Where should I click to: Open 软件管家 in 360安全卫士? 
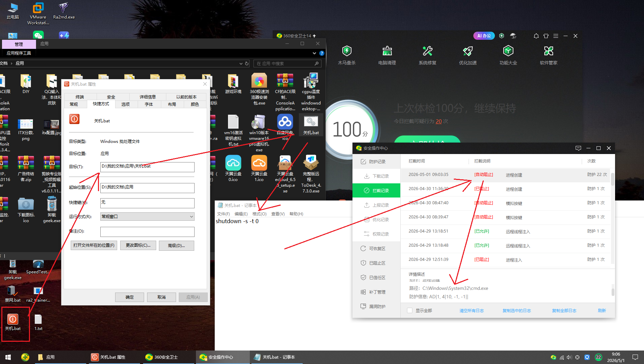(549, 55)
